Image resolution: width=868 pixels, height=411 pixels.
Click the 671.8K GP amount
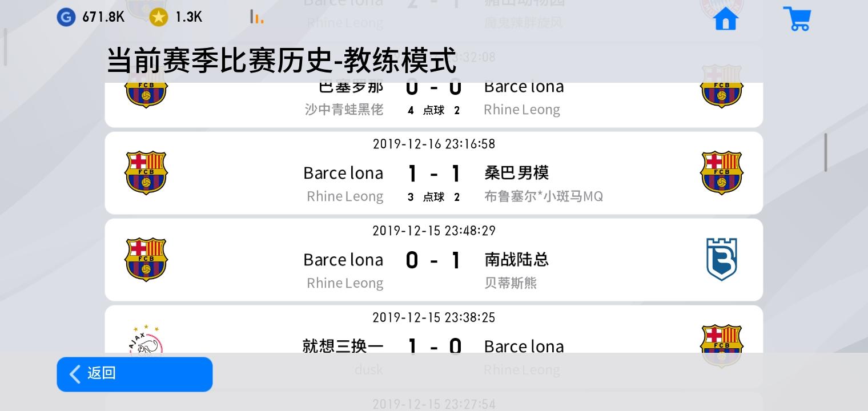click(x=103, y=17)
